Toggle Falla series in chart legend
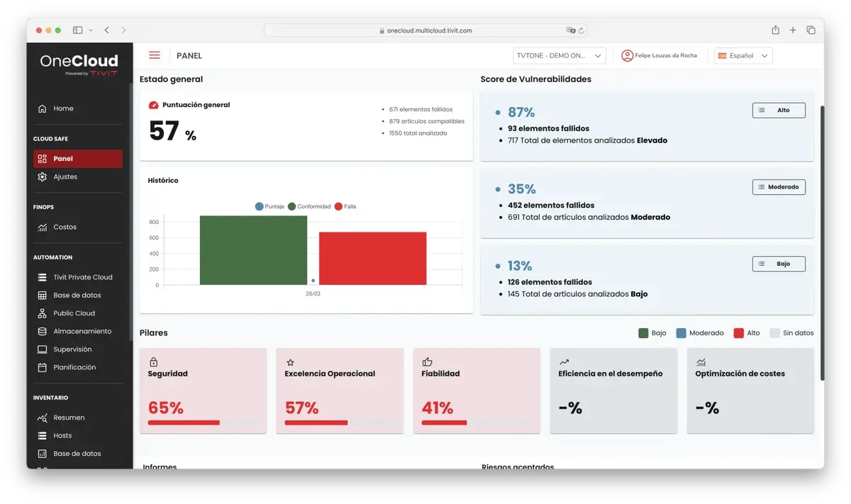The height and width of the screenshot is (504, 851). pyautogui.click(x=345, y=206)
